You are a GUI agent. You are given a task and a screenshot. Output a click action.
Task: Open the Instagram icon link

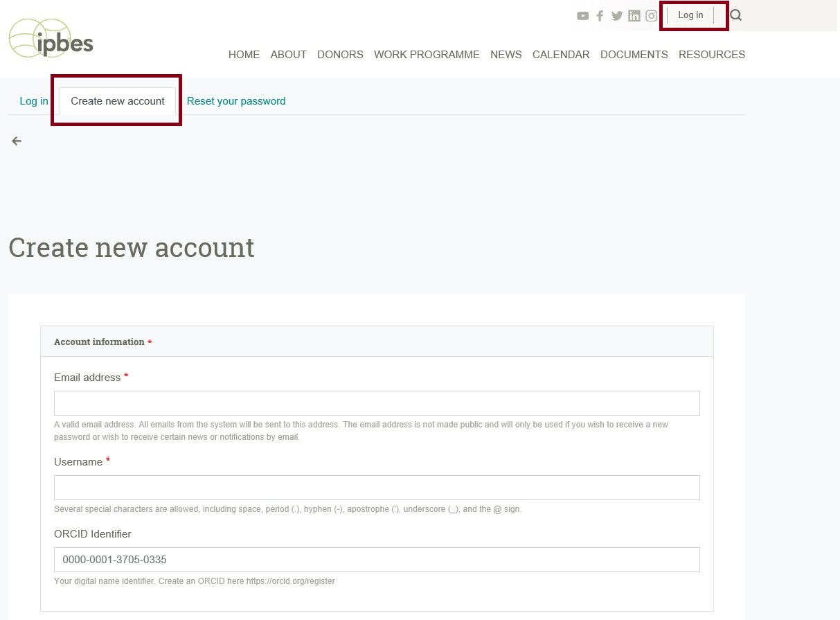(x=652, y=16)
